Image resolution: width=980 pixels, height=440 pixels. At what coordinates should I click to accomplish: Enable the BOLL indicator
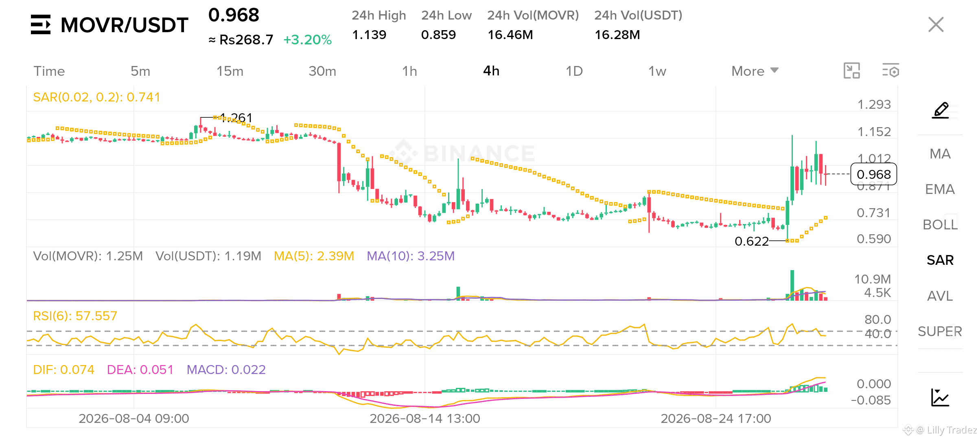click(940, 224)
